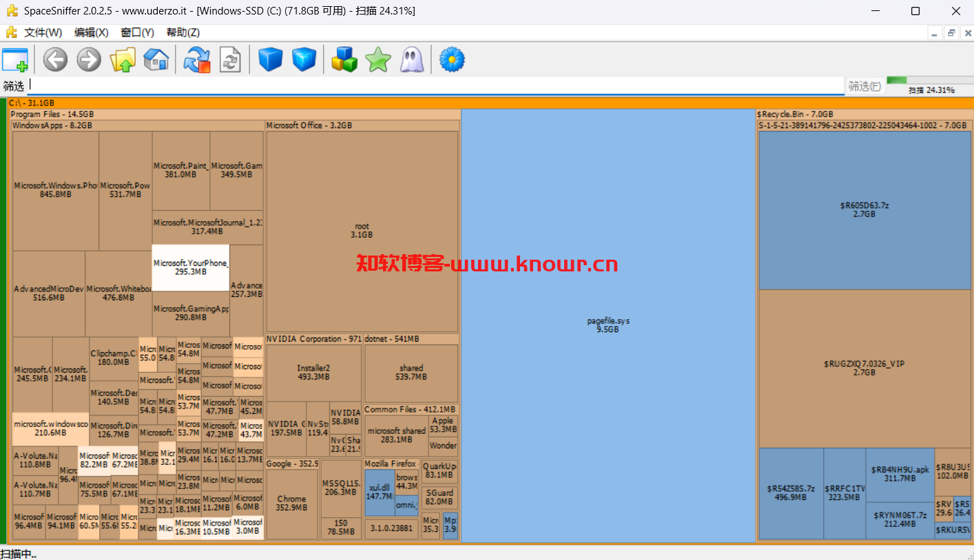Select the $R54Z58S.7z 496.9MB file

(x=791, y=493)
